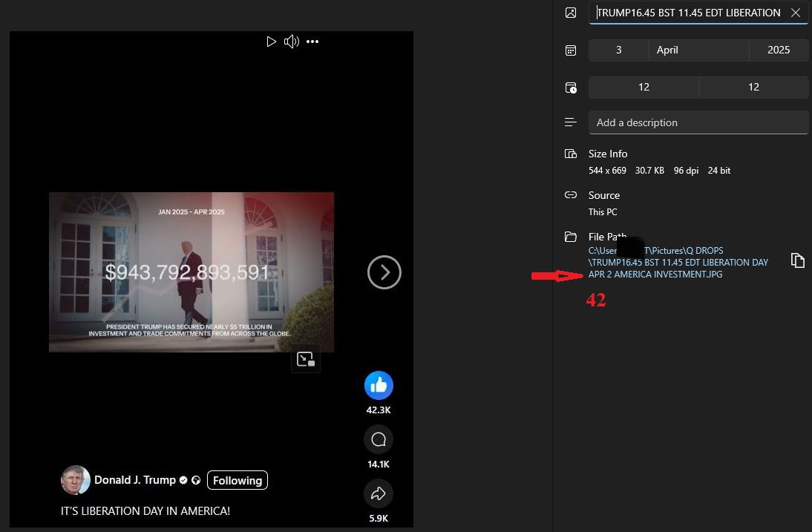Viewport: 812px width, 532px height.
Task: Click the Donald J. Trump profile name
Action: pyautogui.click(x=134, y=480)
